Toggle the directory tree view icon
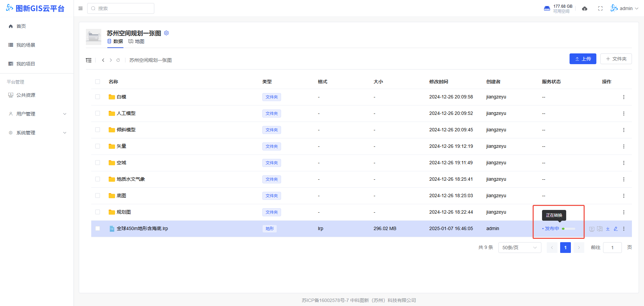 (x=89, y=60)
